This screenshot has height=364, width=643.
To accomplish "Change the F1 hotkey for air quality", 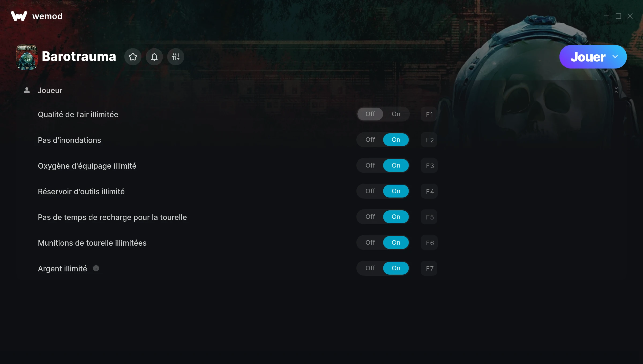I will (x=429, y=114).
